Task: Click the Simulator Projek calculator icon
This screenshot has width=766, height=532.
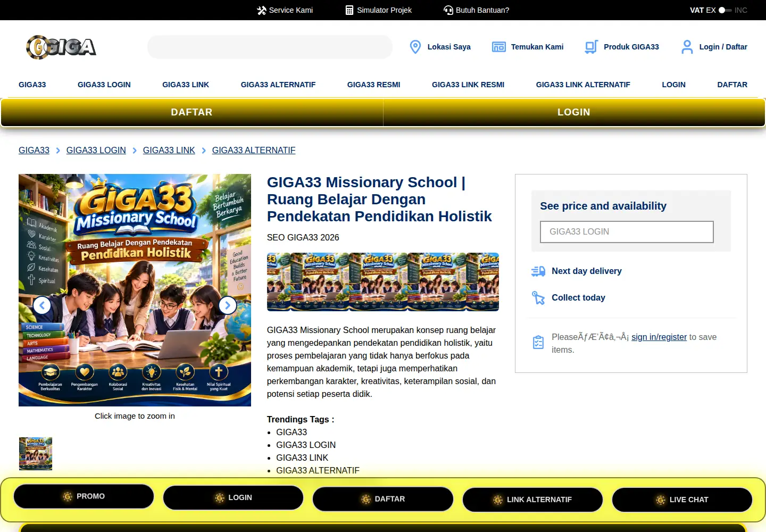Action: (349, 10)
